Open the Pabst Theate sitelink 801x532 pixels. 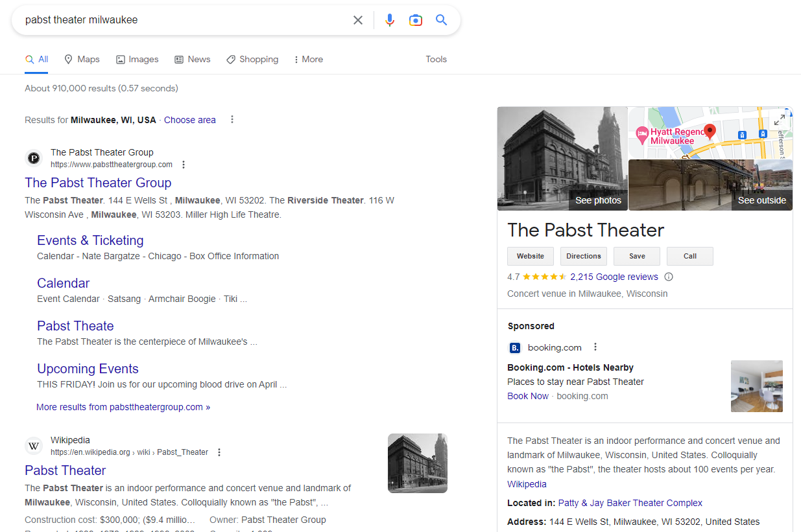click(x=75, y=326)
